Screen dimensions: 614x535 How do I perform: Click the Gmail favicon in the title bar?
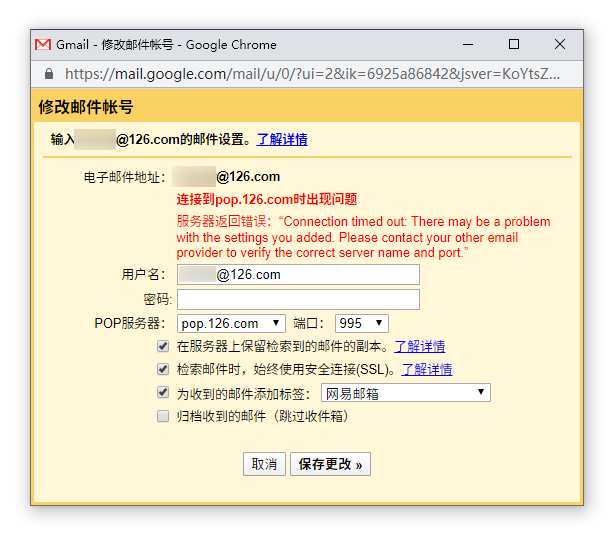[43, 45]
